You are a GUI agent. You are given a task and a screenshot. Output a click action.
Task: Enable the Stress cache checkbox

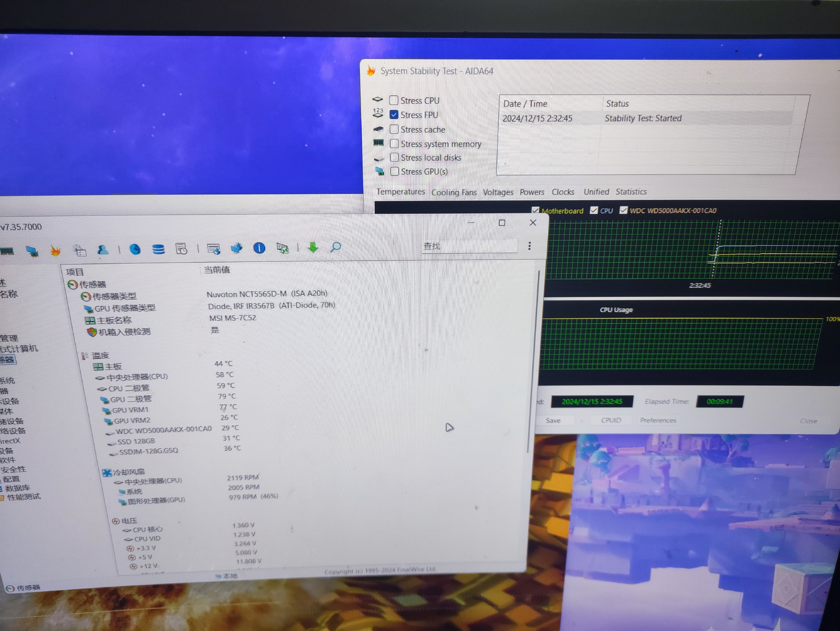[x=394, y=129]
